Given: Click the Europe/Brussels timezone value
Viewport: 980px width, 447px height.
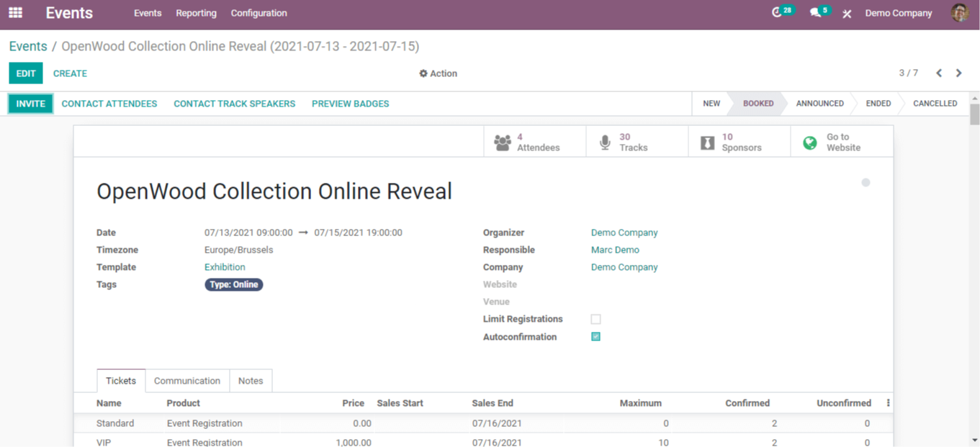Looking at the screenshot, I should click(x=239, y=250).
